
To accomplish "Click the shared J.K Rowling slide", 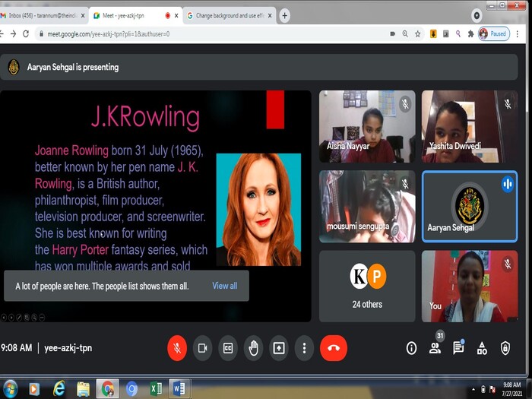I will [155, 206].
